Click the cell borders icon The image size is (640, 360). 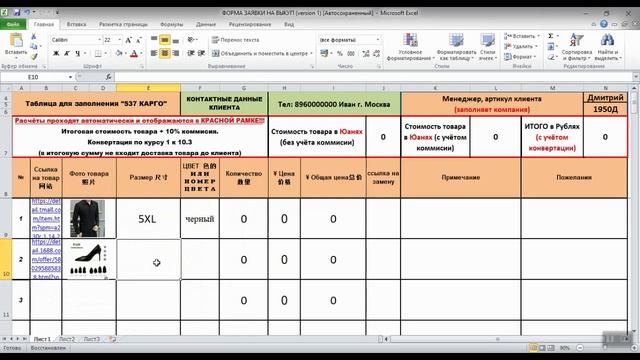[98, 53]
